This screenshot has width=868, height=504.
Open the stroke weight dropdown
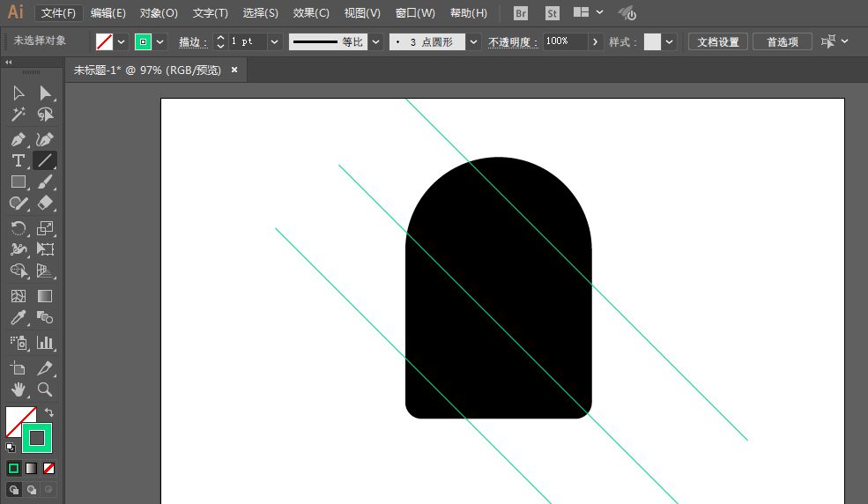275,42
